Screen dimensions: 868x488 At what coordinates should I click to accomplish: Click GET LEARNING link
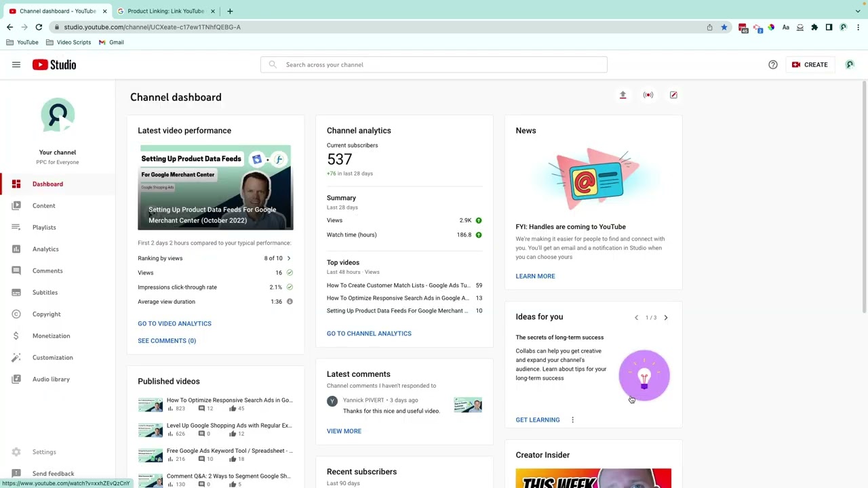click(538, 420)
